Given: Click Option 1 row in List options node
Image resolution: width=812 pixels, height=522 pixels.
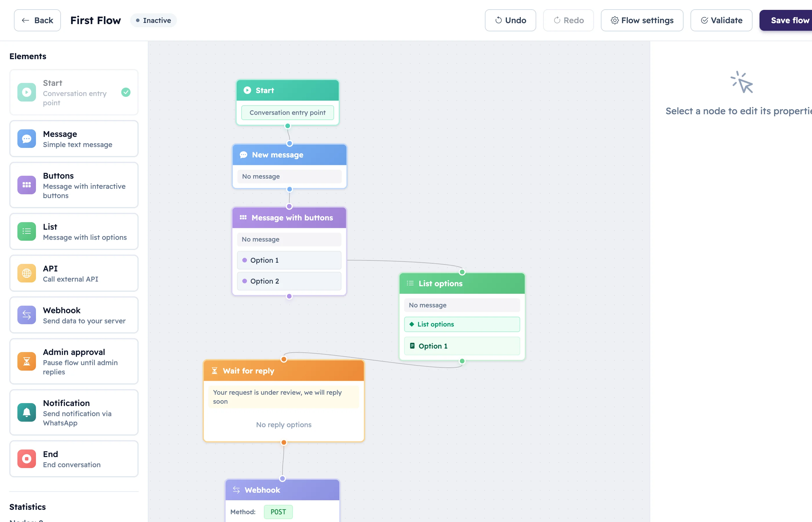Looking at the screenshot, I should pos(462,346).
